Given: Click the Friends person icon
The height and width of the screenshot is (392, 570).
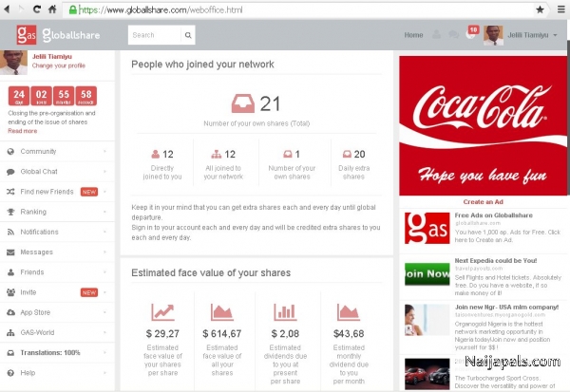Looking at the screenshot, I should [10, 272].
